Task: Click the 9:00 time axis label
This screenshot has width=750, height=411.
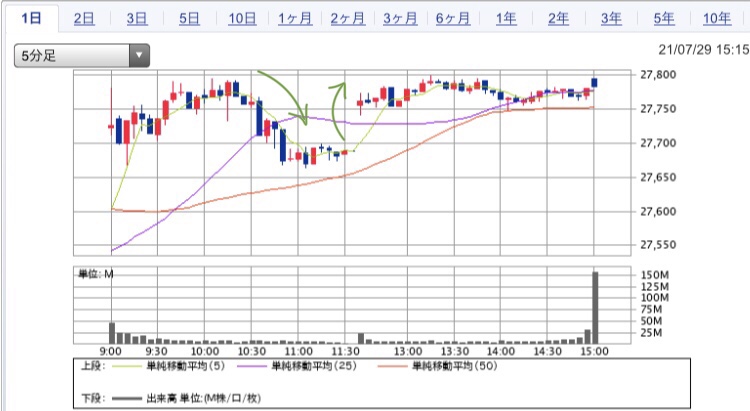Action: (110, 352)
